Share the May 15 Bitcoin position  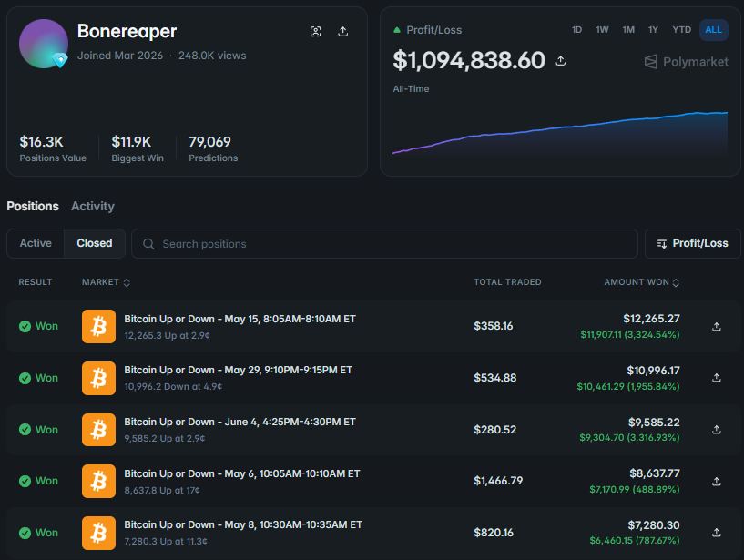click(x=717, y=327)
